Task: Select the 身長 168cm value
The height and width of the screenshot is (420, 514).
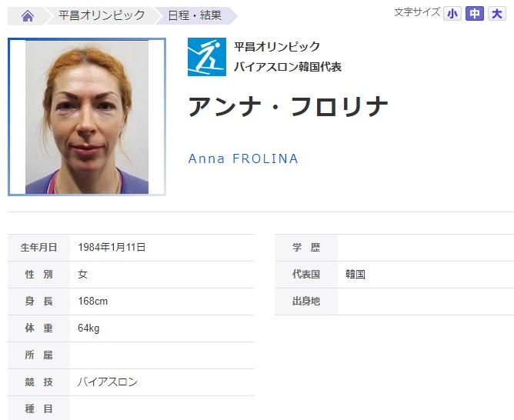Action: click(93, 301)
